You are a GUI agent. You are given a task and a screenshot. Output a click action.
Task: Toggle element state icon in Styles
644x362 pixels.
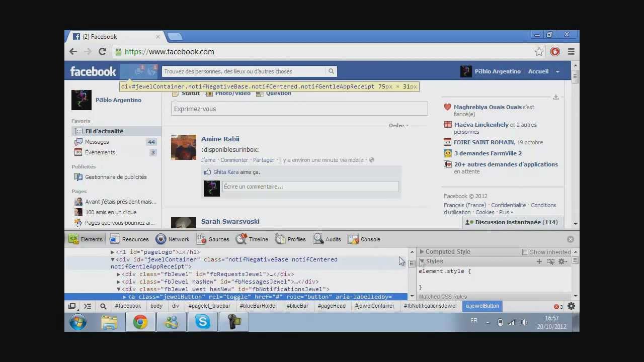[x=551, y=261]
